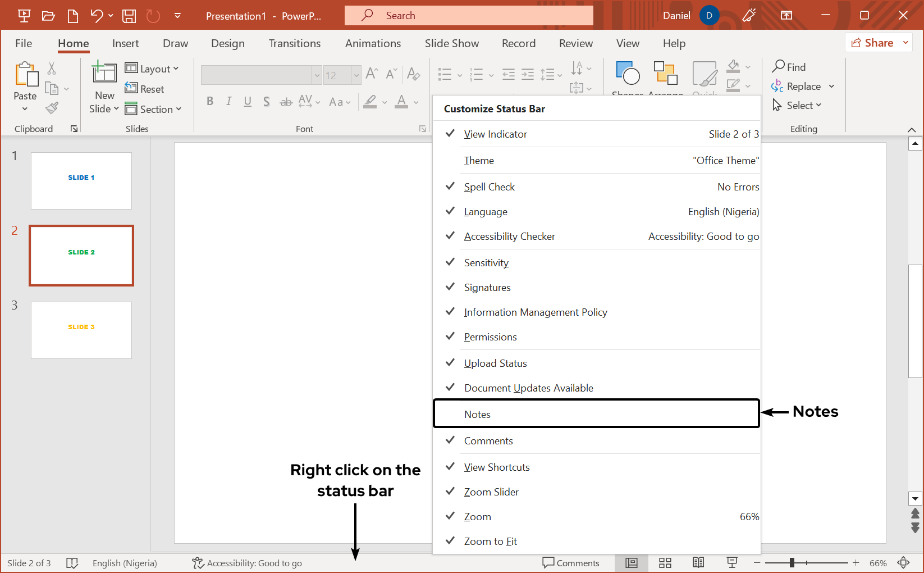The width and height of the screenshot is (924, 573).
Task: Open the Share button
Action: 876,42
